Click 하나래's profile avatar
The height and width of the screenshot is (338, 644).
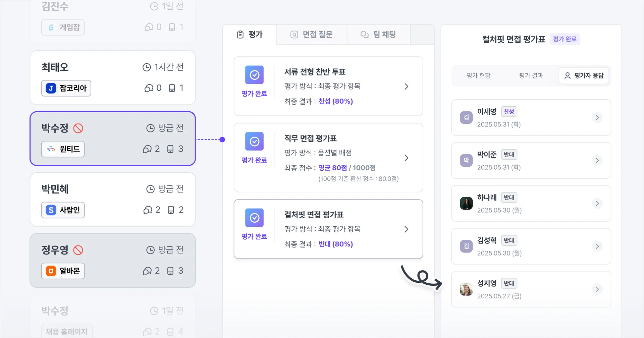[466, 203]
